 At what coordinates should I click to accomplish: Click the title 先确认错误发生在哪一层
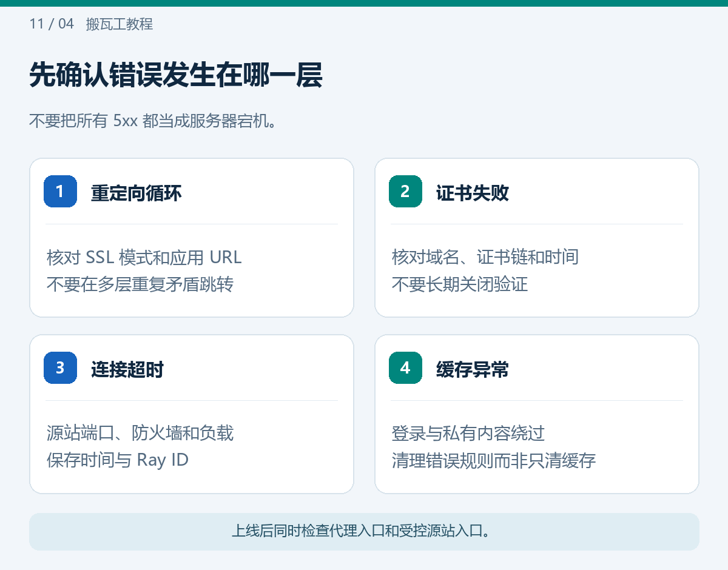coord(176,76)
